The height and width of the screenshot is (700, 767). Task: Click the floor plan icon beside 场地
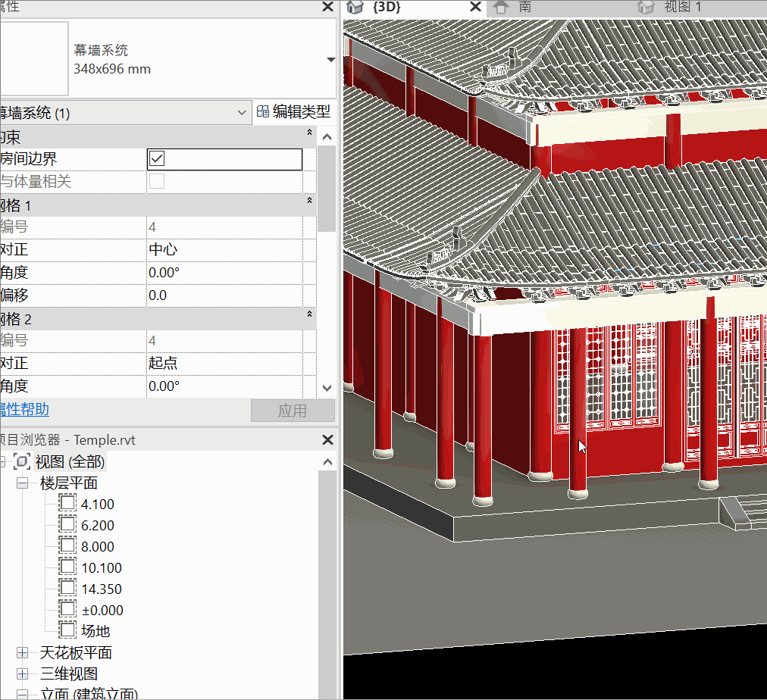pos(67,630)
